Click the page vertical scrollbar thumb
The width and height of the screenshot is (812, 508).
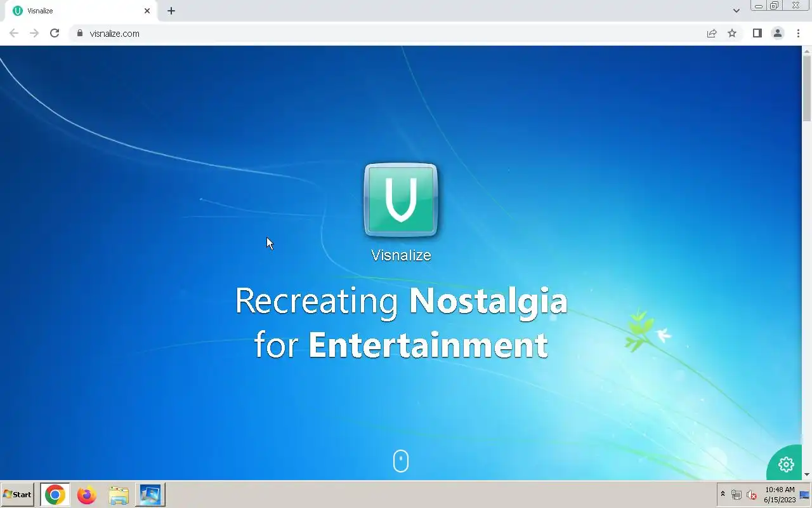tap(807, 87)
